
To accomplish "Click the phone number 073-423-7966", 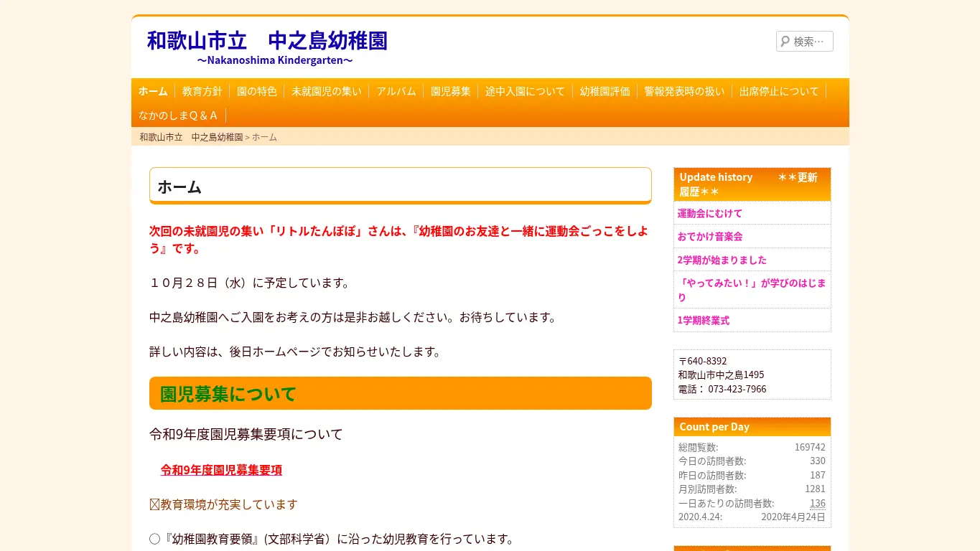I will coord(737,389).
